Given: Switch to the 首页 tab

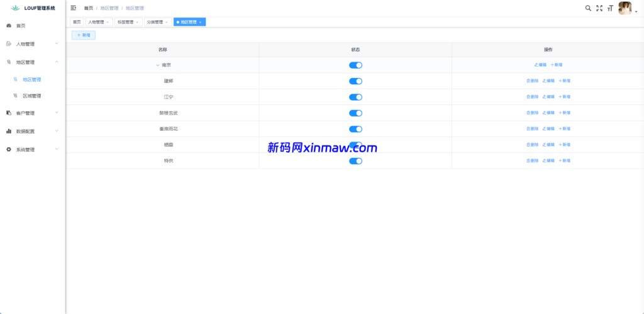Looking at the screenshot, I should point(77,22).
